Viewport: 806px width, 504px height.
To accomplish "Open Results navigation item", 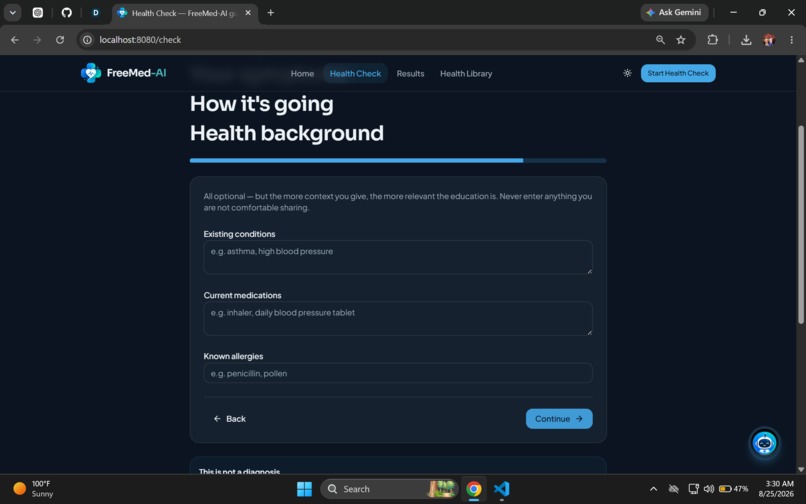I will [410, 74].
